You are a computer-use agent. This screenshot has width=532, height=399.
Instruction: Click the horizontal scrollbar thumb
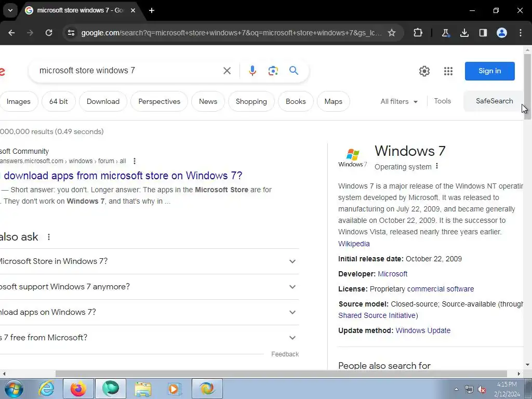281,374
